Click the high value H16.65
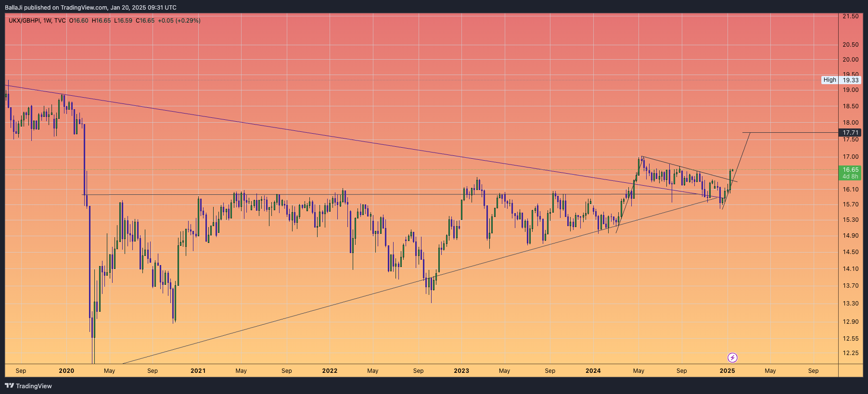Viewport: 868px width, 394px height. click(101, 21)
